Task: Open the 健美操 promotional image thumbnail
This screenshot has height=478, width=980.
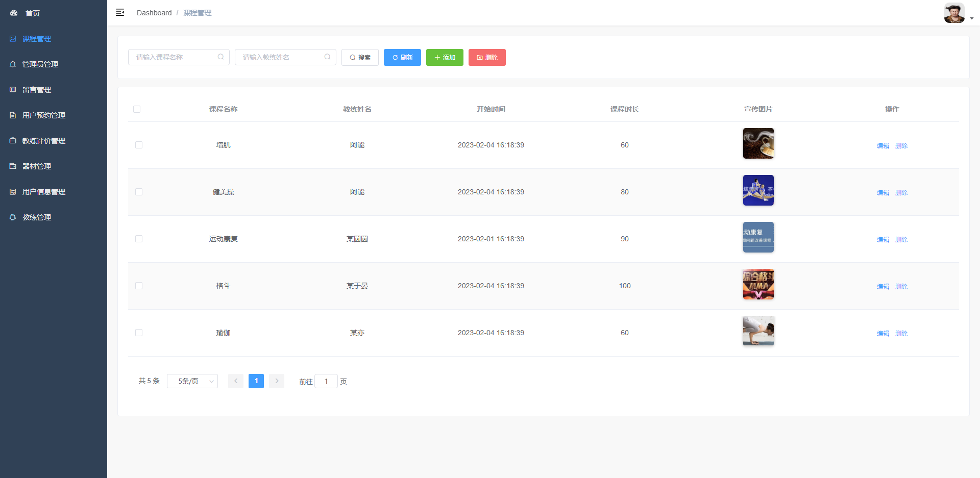Action: pyautogui.click(x=758, y=190)
